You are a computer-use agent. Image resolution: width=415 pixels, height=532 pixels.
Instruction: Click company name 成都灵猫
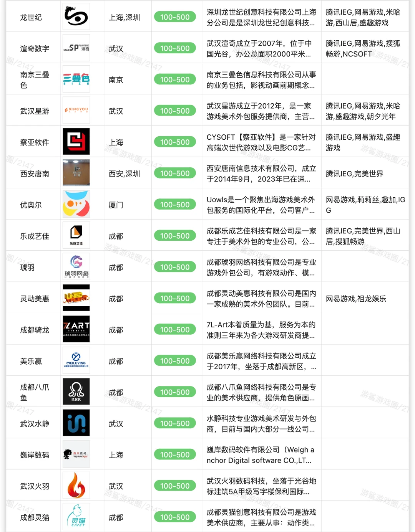(35, 518)
